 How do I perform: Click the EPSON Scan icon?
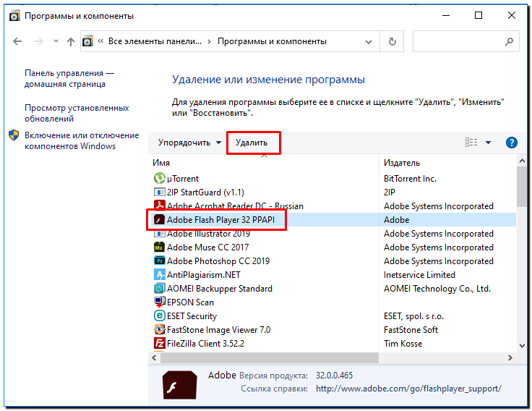pyautogui.click(x=160, y=302)
